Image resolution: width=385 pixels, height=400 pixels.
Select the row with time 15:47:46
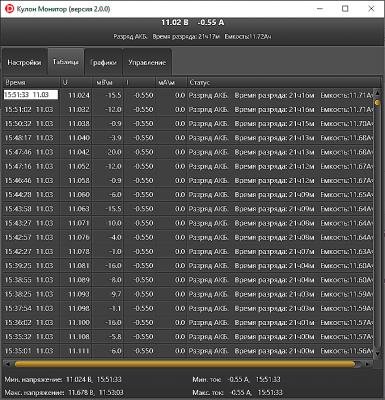pyautogui.click(x=188, y=152)
